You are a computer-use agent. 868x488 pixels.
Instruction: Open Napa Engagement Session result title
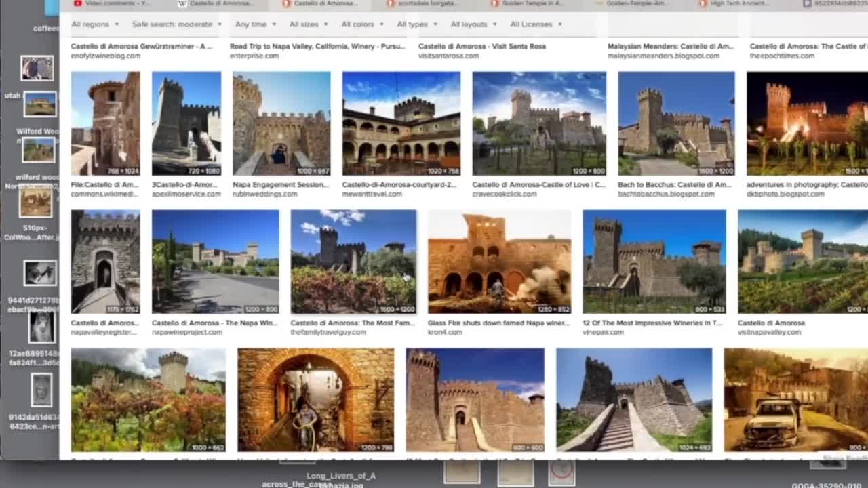[x=281, y=185]
